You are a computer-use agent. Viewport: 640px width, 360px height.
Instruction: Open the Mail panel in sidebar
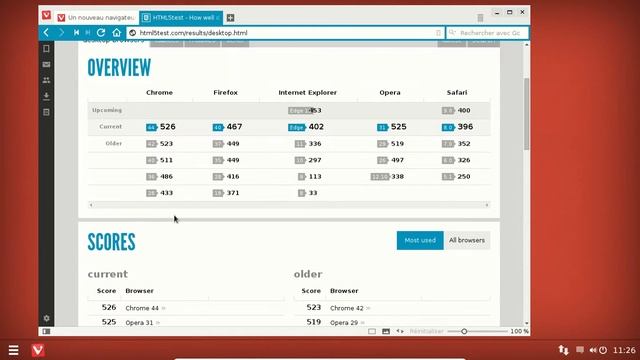click(x=46, y=64)
